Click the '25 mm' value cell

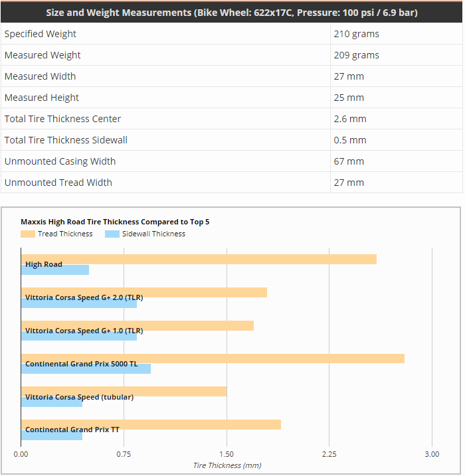point(397,98)
